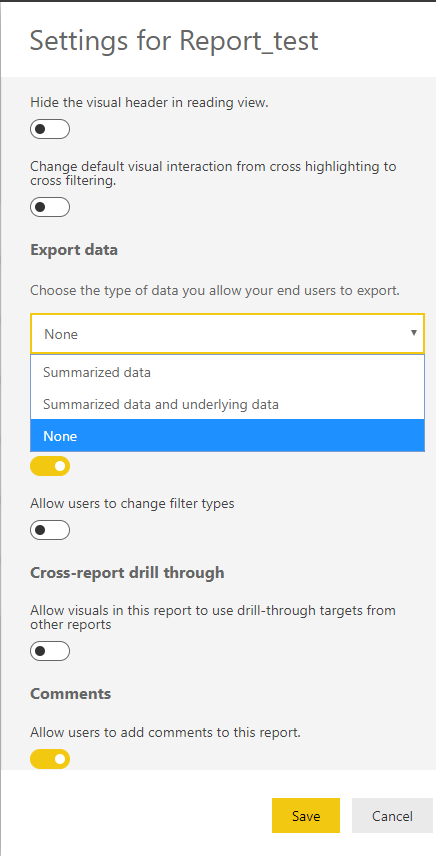Cancel the settings dialog
This screenshot has height=856, width=436.
(392, 816)
